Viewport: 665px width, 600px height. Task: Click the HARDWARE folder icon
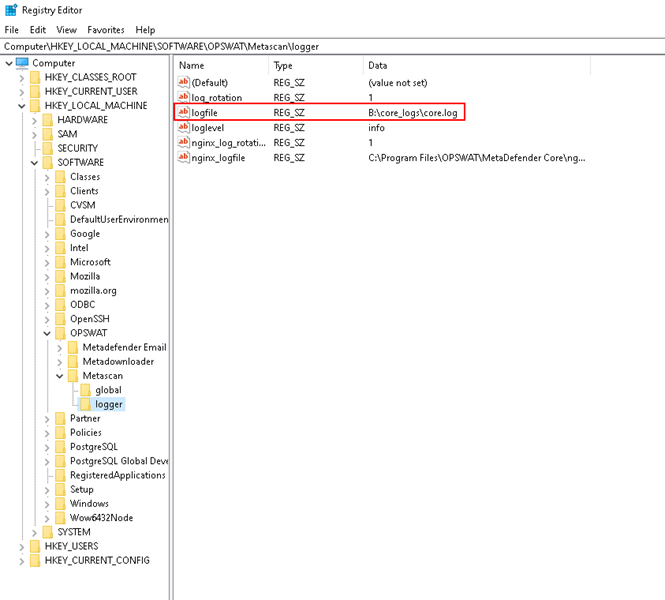[x=48, y=120]
